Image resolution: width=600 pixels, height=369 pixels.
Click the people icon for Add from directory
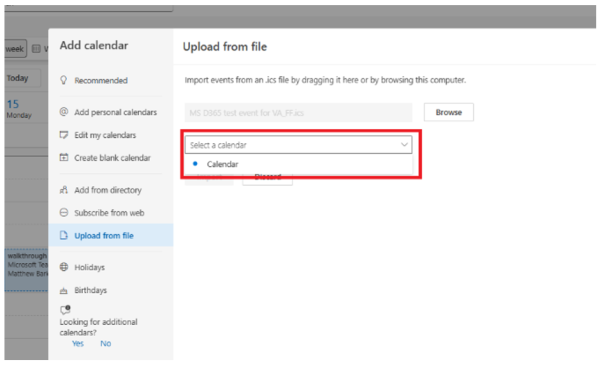pyautogui.click(x=64, y=190)
